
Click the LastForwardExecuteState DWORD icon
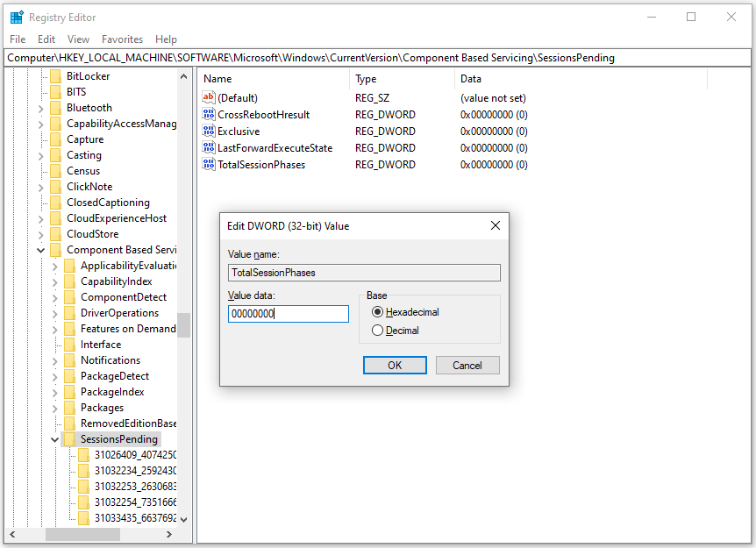tap(208, 147)
